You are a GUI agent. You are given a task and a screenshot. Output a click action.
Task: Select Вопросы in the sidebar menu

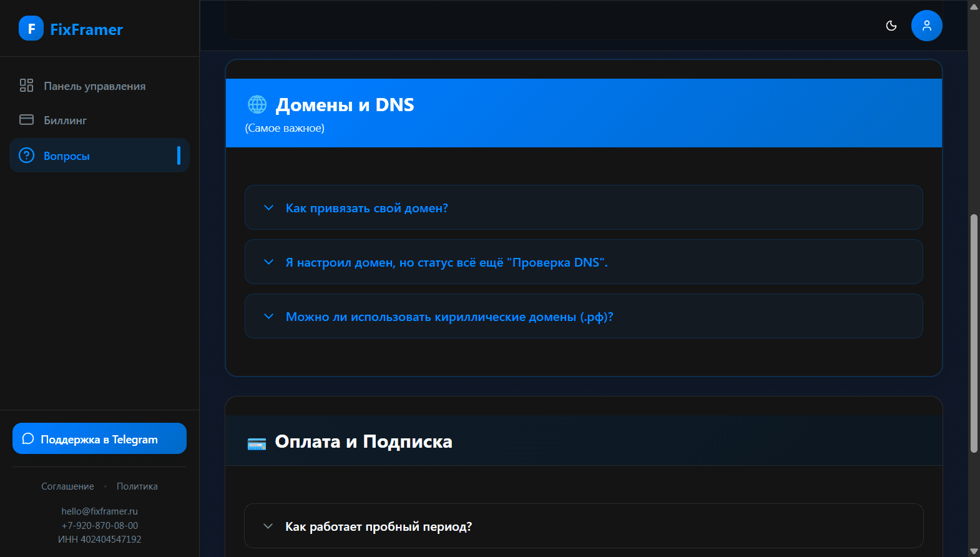[67, 156]
